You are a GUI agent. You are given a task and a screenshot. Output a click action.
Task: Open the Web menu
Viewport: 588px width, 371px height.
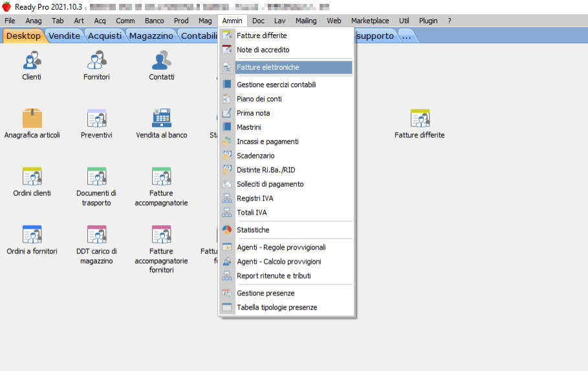tap(334, 21)
